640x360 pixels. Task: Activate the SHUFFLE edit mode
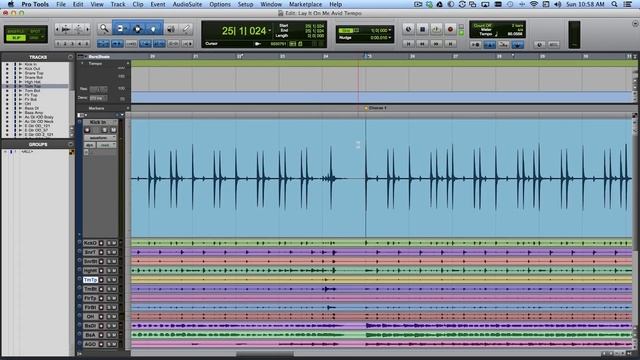(16, 31)
